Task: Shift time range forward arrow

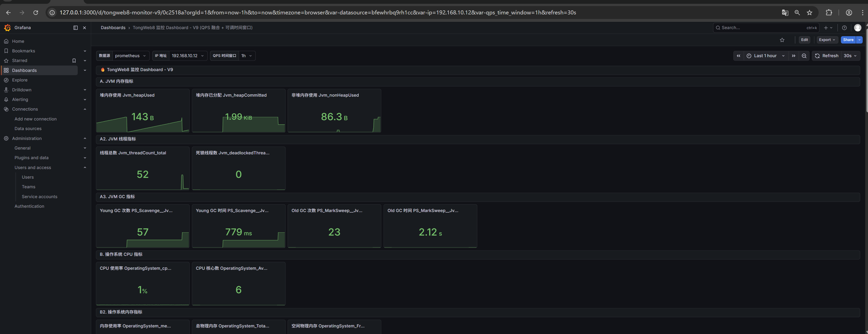Action: coord(794,56)
